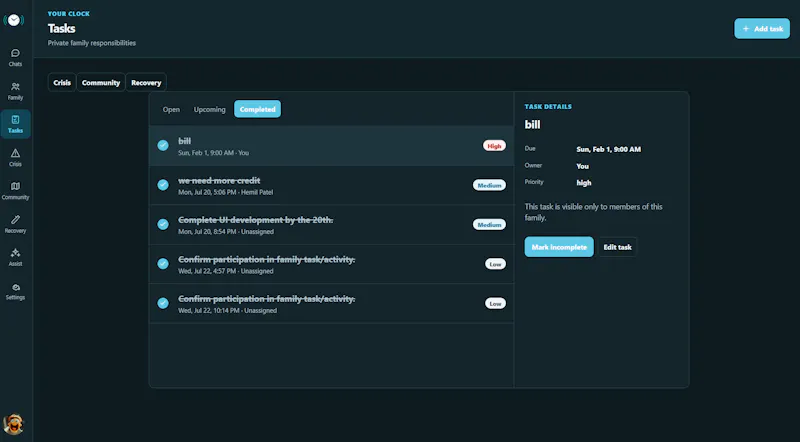The width and height of the screenshot is (800, 442).
Task: Switch to the Open tasks tab
Action: click(171, 109)
